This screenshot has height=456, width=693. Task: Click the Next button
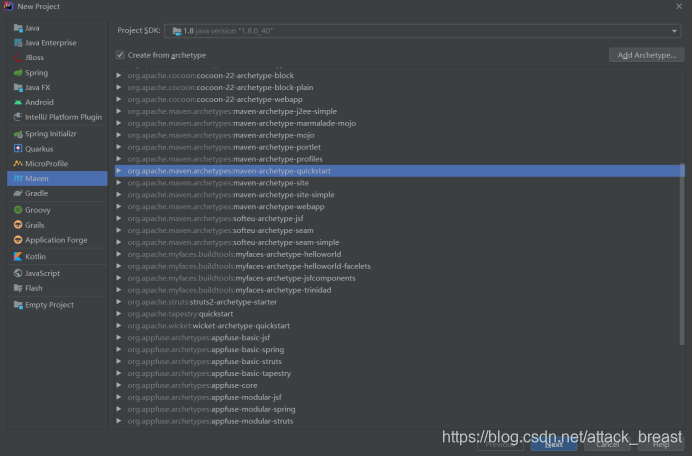coord(554,445)
